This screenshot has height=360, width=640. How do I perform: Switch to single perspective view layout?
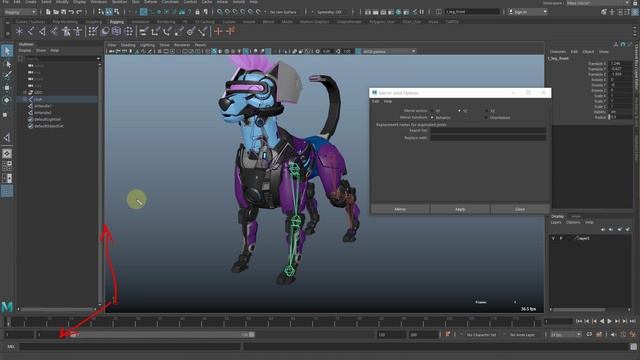pos(7,153)
